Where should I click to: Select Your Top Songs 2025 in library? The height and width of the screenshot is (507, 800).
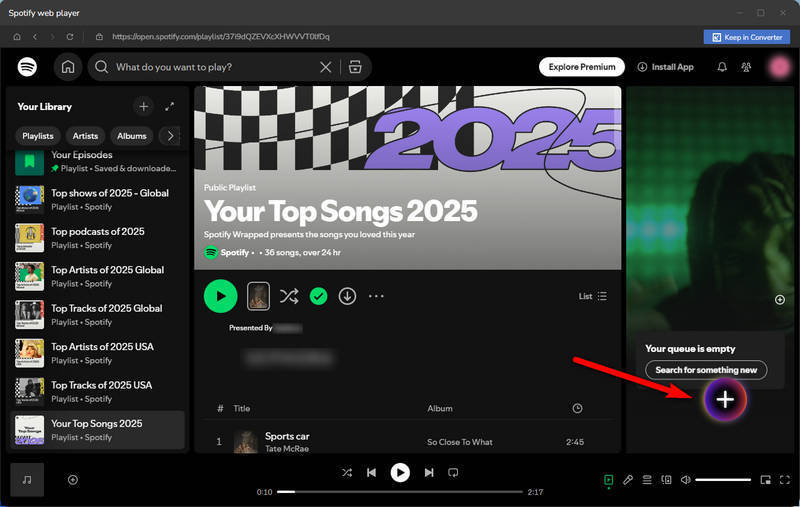[97, 430]
